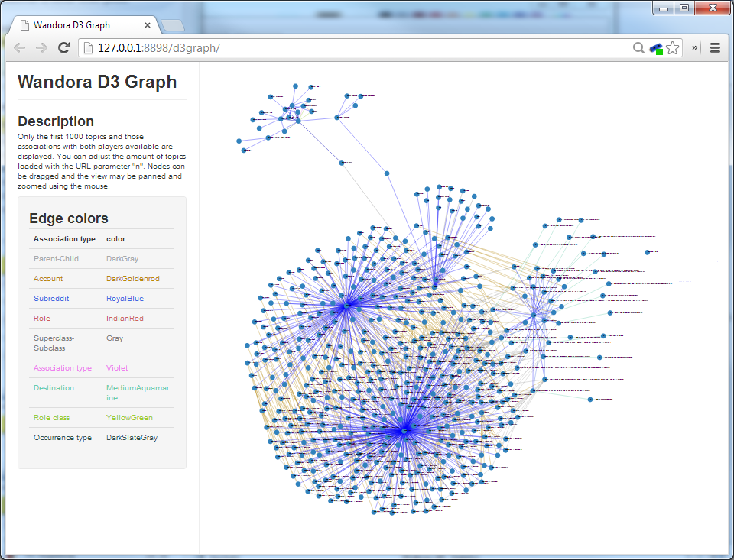Click the browser forward arrow
This screenshot has height=560, width=734.
tap(41, 48)
